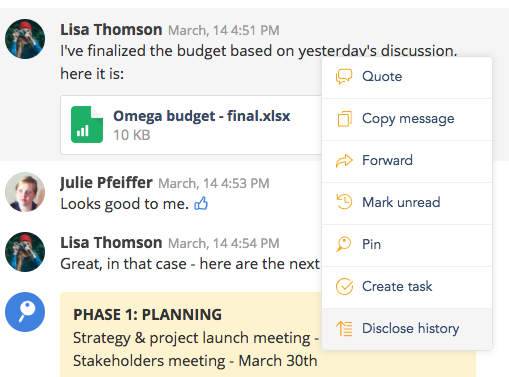The width and height of the screenshot is (509, 377).
Task: Click the Pin icon in the context menu
Action: coord(344,244)
